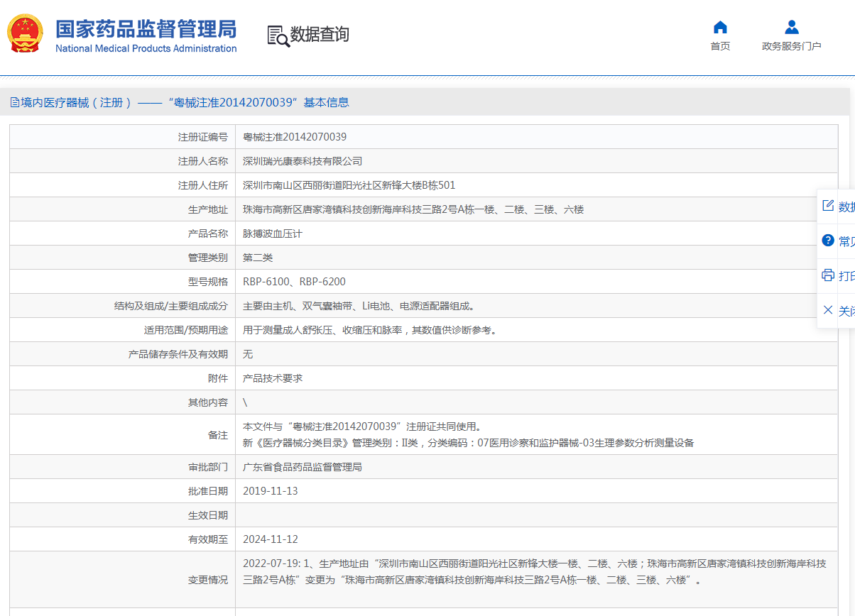Click the 管理类别 row label
This screenshot has height=616, width=855.
[208, 258]
